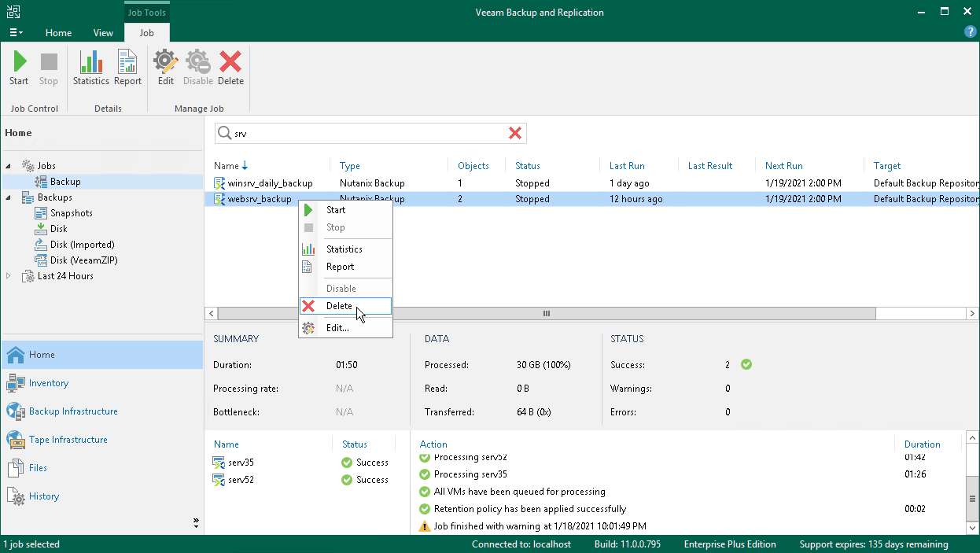
Task: Click the Action column header
Action: [433, 444]
